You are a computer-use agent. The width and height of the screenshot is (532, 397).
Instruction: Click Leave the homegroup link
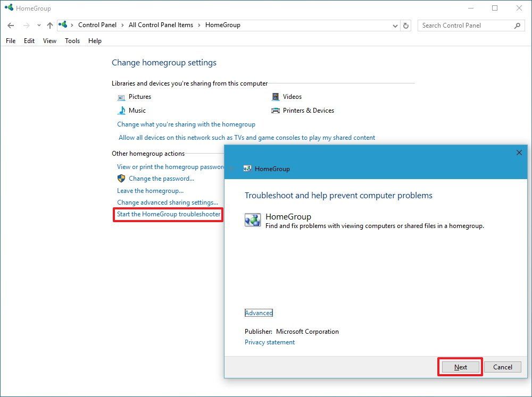point(151,191)
